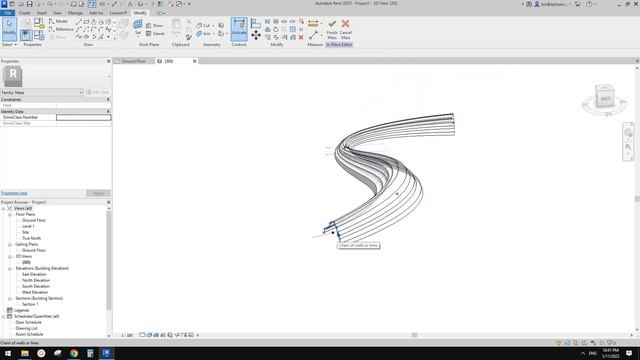Switch to the Add-Ins ribbon tab
Image resolution: width=640 pixels, height=360 pixels.
click(x=96, y=13)
